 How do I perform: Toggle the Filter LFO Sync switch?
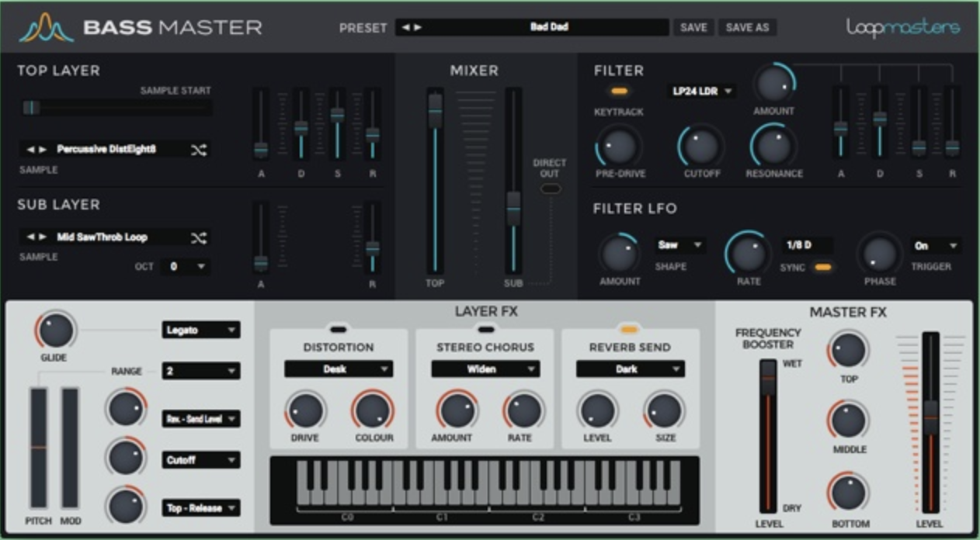tap(822, 268)
